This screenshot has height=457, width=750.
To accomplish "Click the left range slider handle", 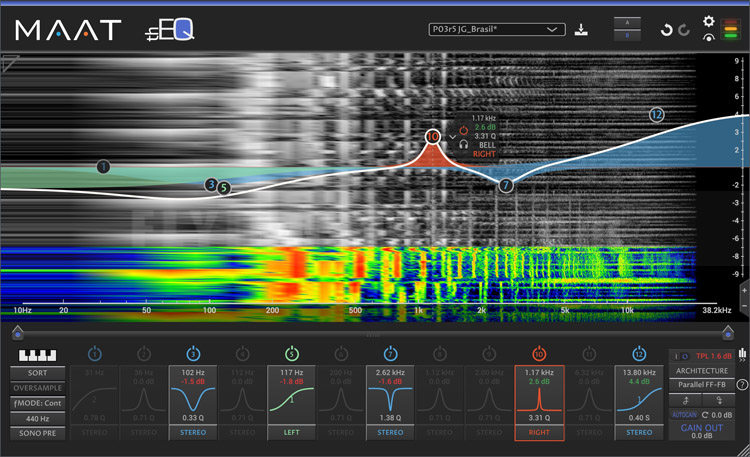I will (x=18, y=332).
